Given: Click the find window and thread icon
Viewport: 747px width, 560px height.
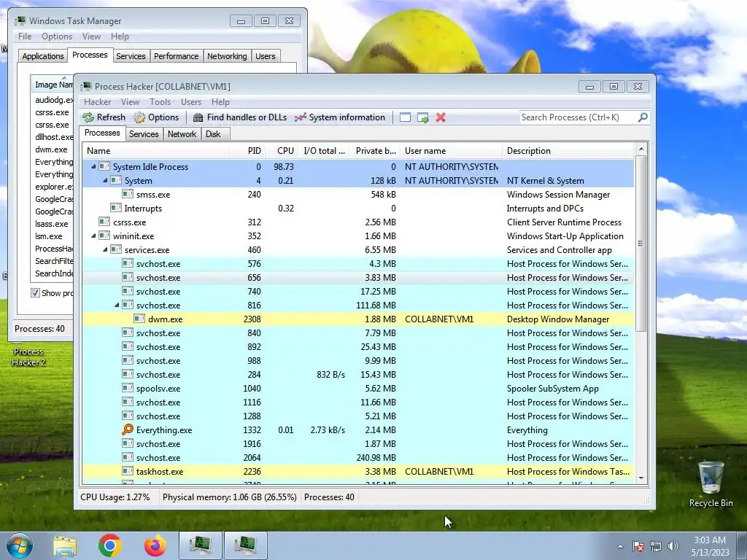Looking at the screenshot, I should coord(422,117).
